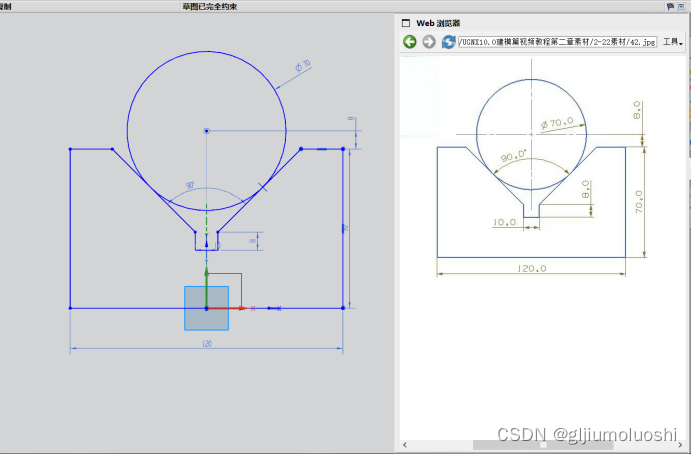The image size is (692, 454).
Task: Click the URL field ending in 42.jpg
Action: coord(557,42)
